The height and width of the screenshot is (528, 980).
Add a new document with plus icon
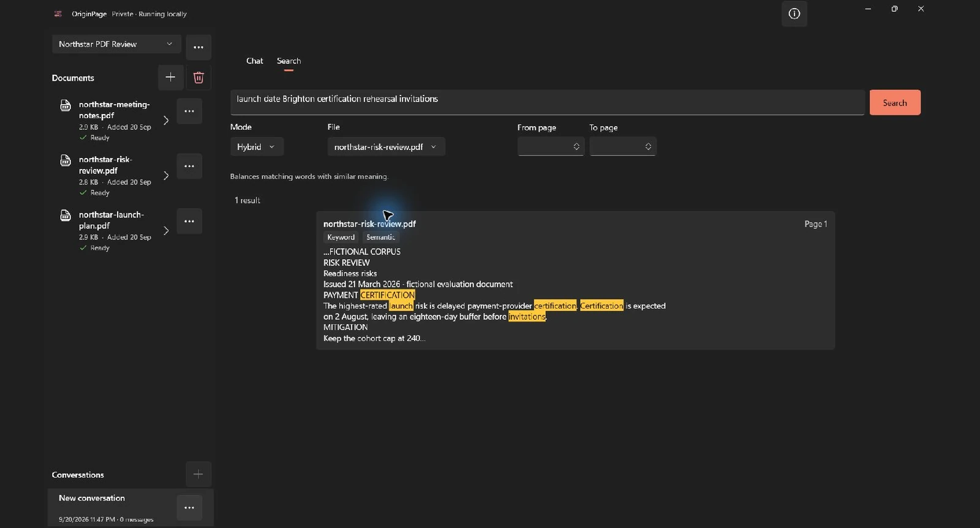[170, 77]
